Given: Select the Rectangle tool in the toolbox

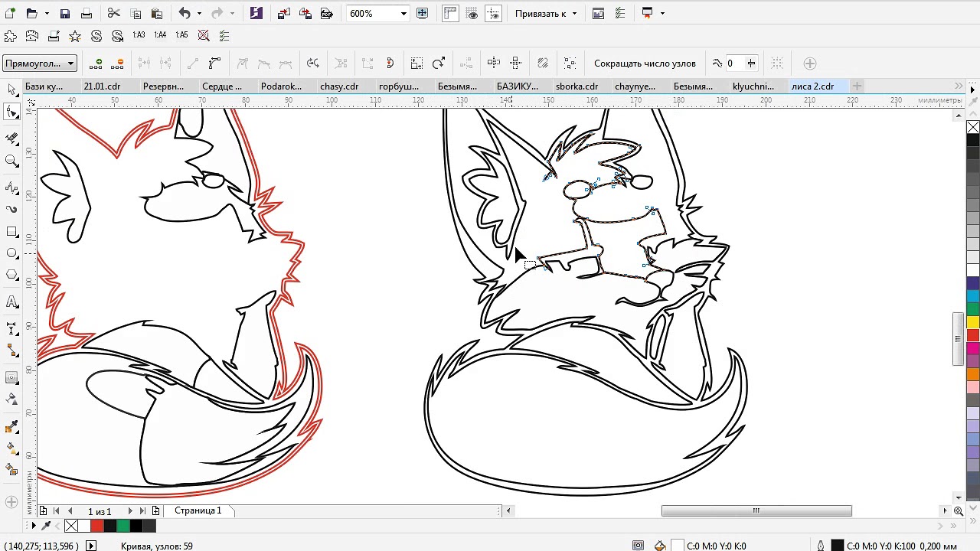Looking at the screenshot, I should coord(11,231).
